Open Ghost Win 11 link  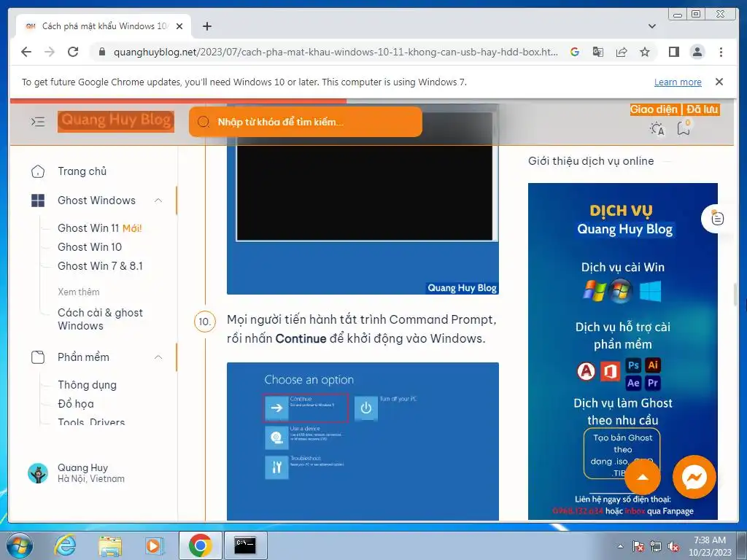(99, 228)
